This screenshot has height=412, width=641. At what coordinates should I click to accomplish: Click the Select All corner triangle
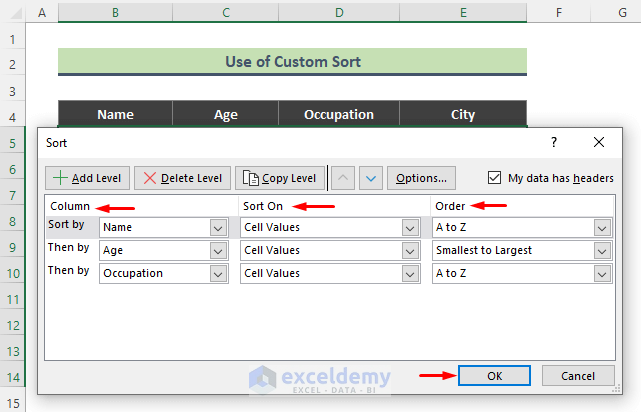click(x=13, y=12)
